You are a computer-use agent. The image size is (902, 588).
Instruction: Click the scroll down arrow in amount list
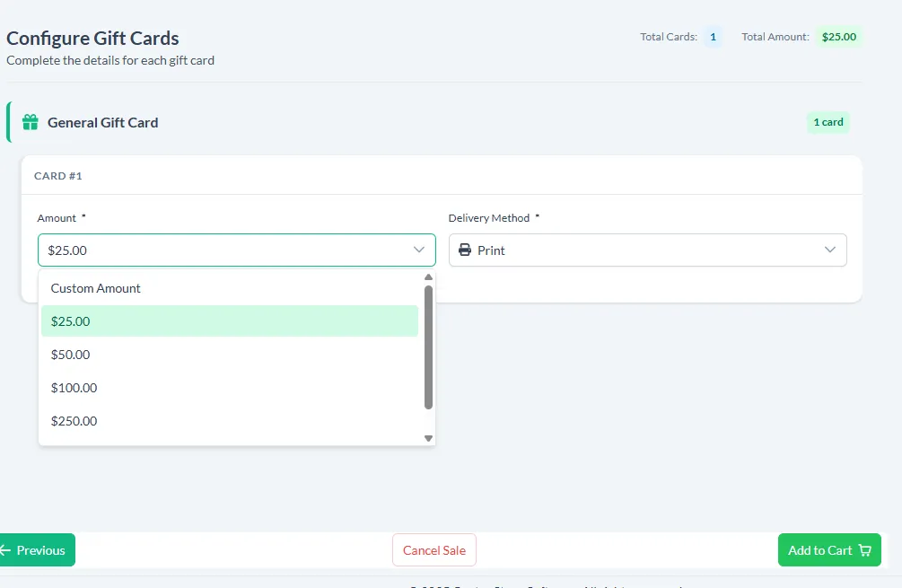click(x=428, y=438)
